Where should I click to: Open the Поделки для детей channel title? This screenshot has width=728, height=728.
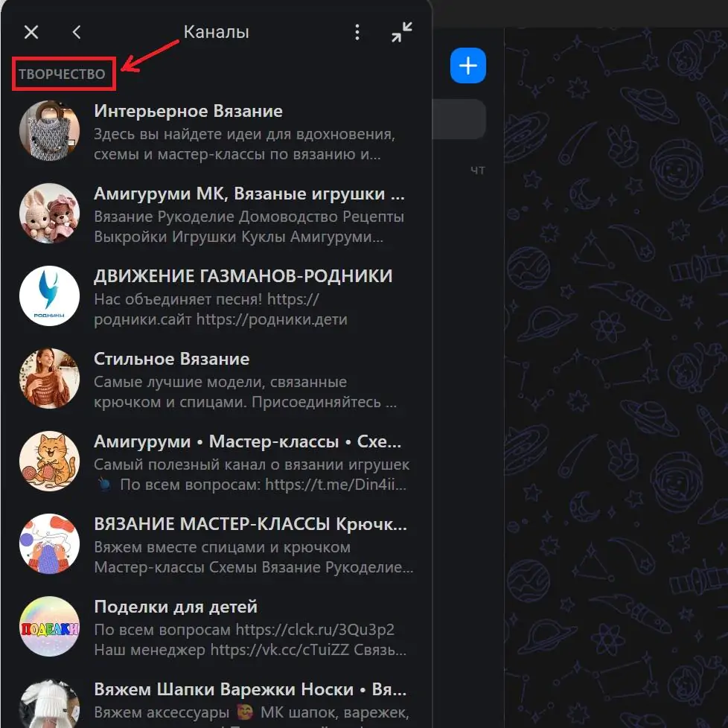point(176,607)
